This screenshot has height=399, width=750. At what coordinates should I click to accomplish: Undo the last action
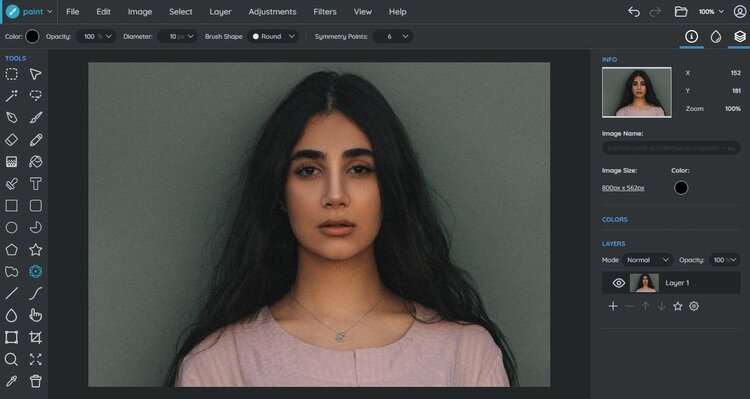(634, 11)
